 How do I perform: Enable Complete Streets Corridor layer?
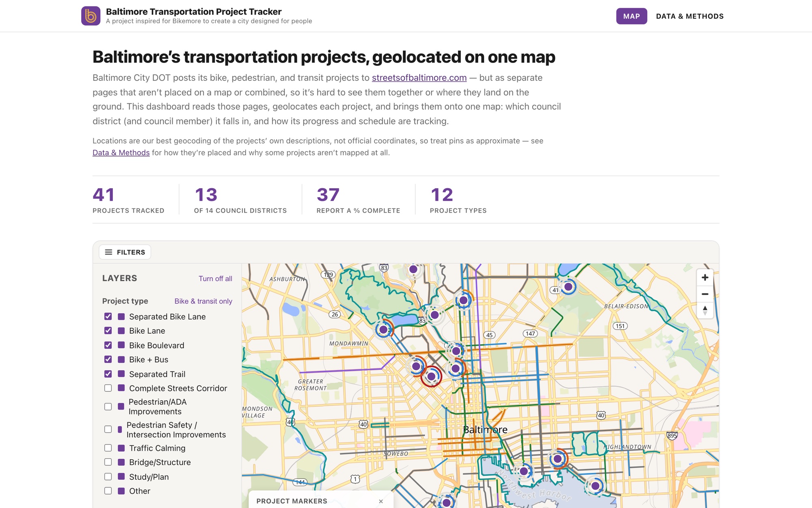108,388
